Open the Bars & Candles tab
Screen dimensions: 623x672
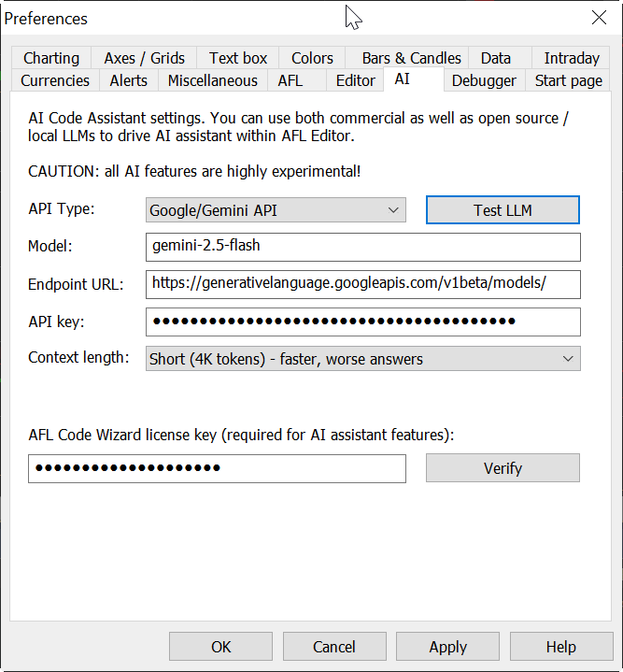(x=411, y=58)
